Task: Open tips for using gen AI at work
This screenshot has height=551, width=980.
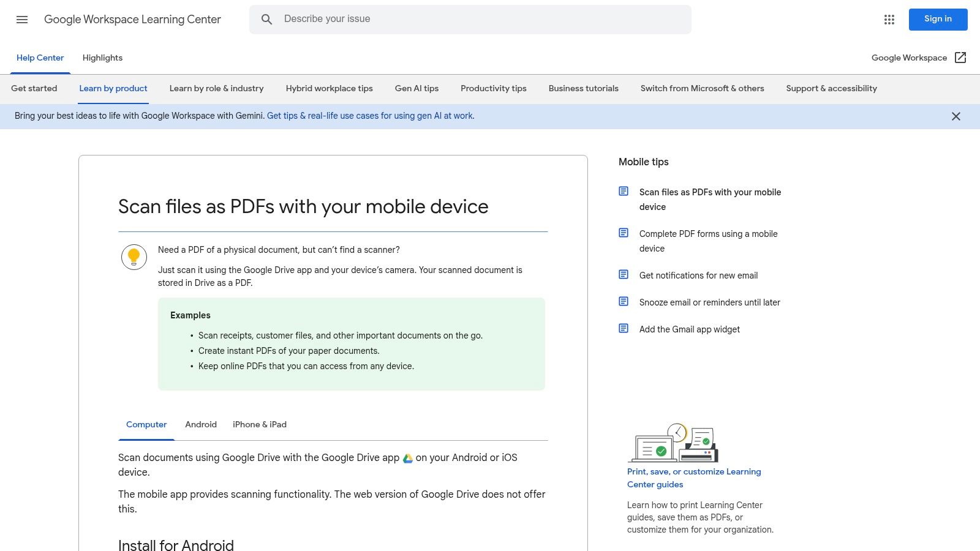Action: pos(370,115)
